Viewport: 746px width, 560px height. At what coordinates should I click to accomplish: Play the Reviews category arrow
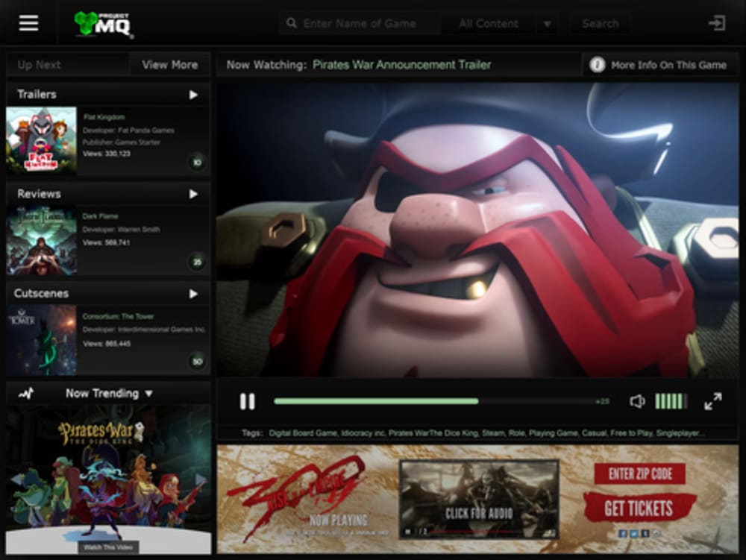pyautogui.click(x=193, y=194)
